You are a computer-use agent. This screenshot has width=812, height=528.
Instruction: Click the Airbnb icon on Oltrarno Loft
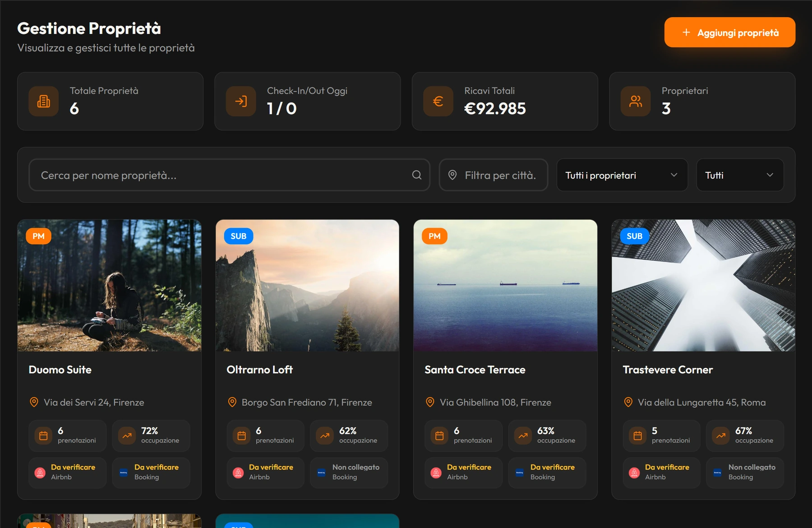(238, 472)
